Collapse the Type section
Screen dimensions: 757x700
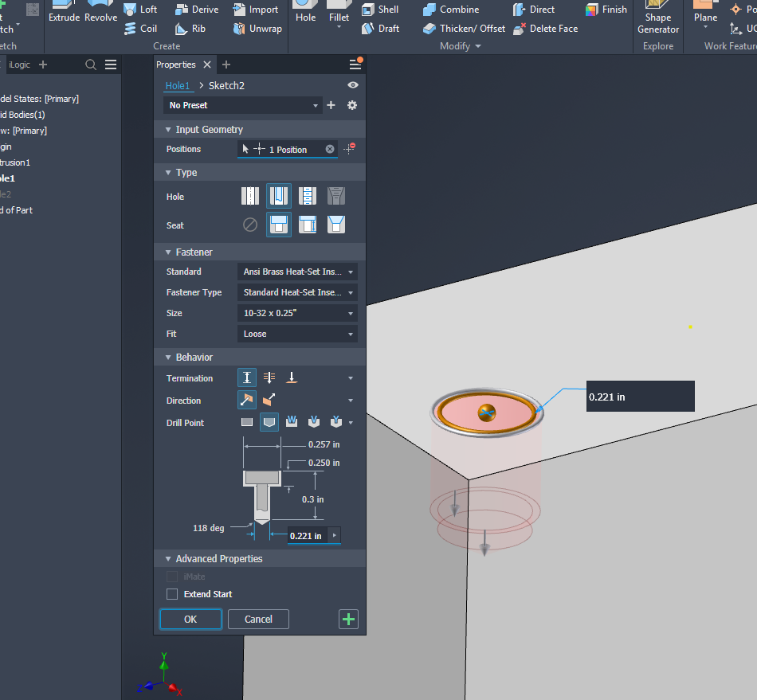click(x=168, y=172)
